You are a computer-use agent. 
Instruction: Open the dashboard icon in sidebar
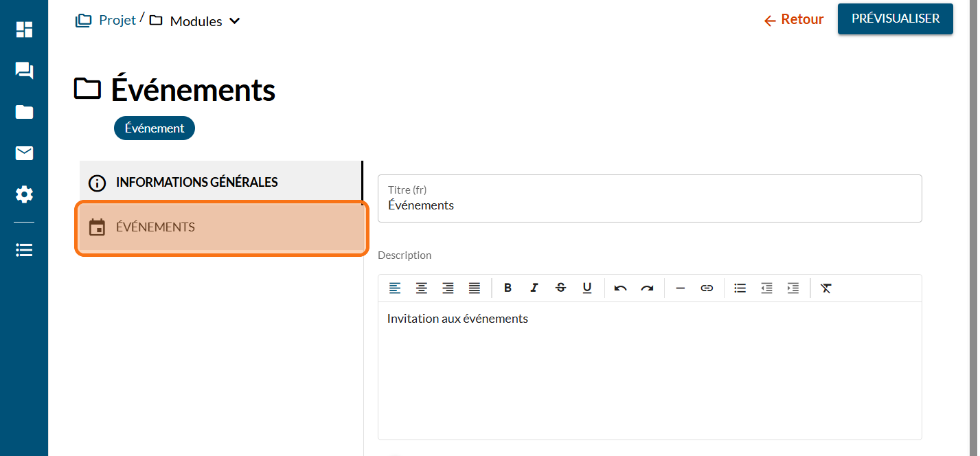coord(24,30)
